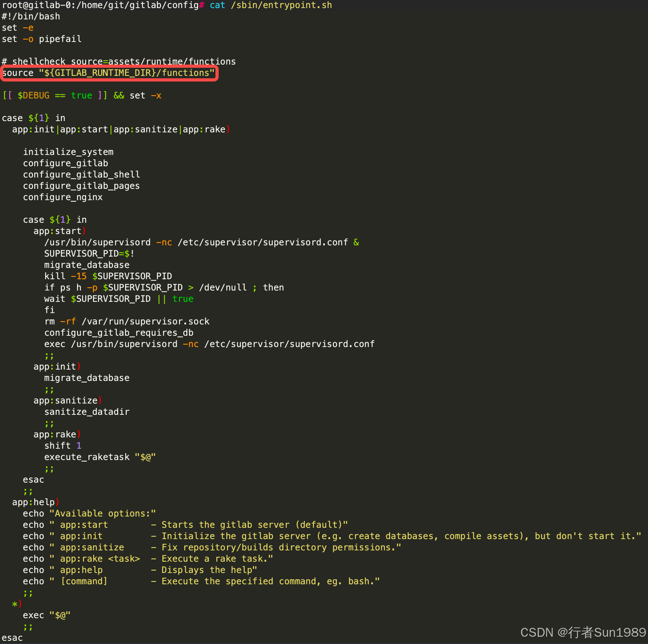Click the 'rm -rf /var/run/supervisor.sock' line
Viewport: 648px width, 644px height.
[x=127, y=322]
